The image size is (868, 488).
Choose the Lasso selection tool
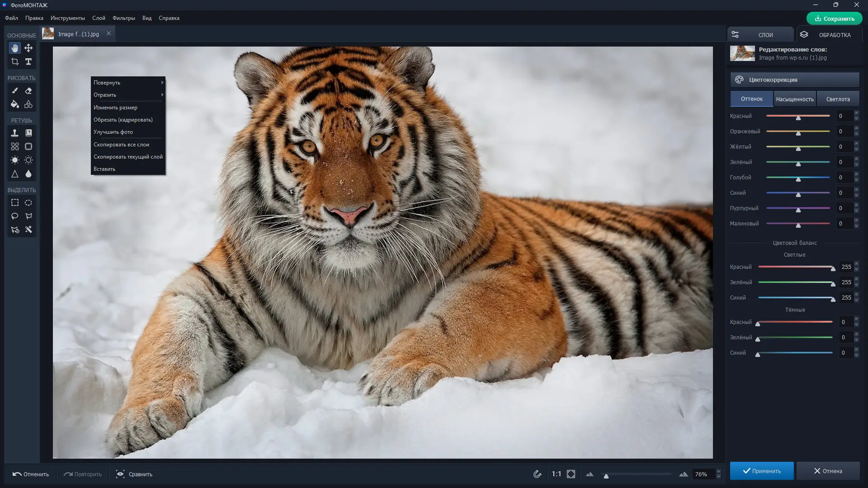15,216
